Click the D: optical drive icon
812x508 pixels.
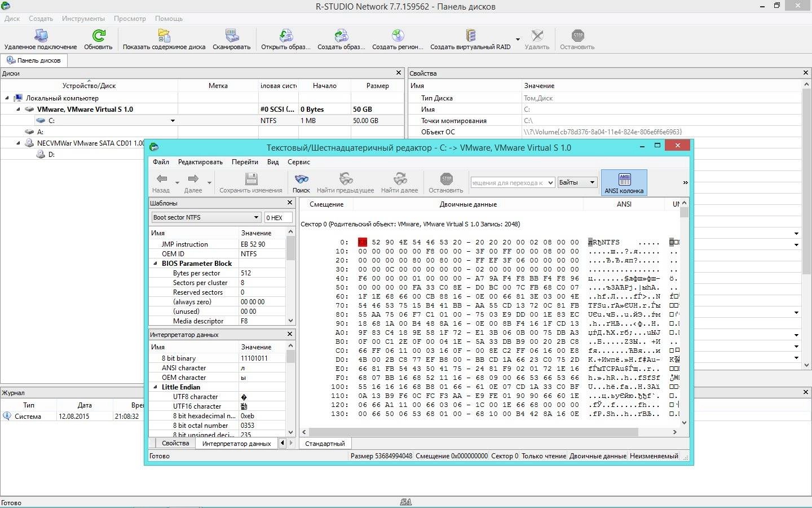(41, 154)
